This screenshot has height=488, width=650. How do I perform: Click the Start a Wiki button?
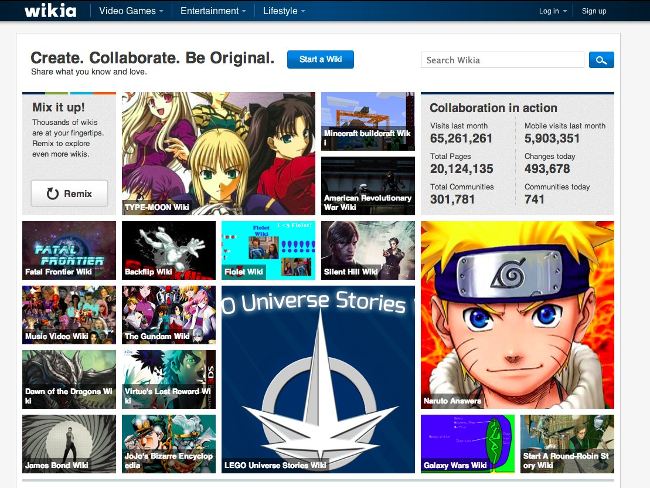(x=320, y=60)
